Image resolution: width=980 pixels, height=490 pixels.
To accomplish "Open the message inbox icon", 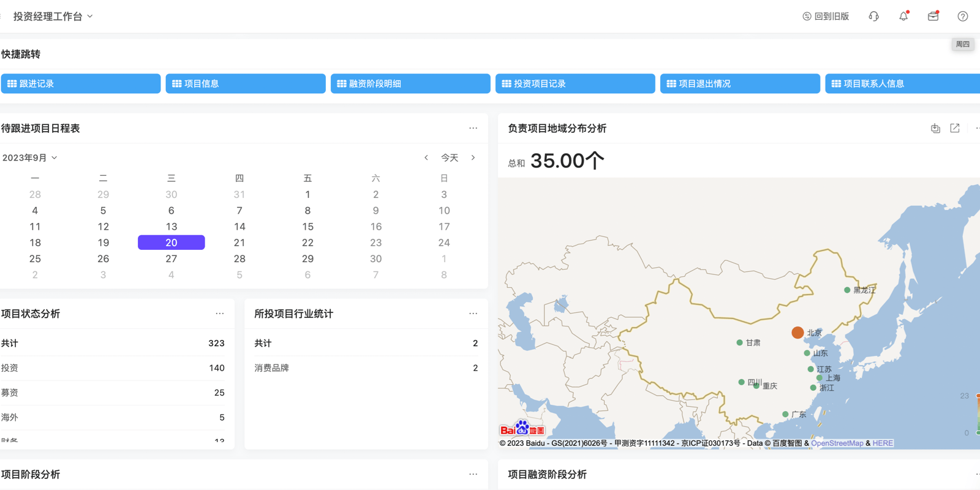I will coord(933,17).
